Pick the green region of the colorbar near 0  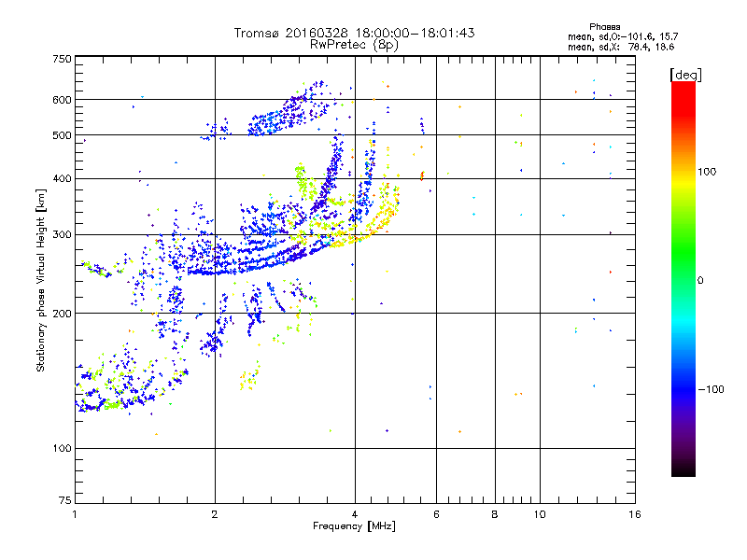click(x=684, y=267)
